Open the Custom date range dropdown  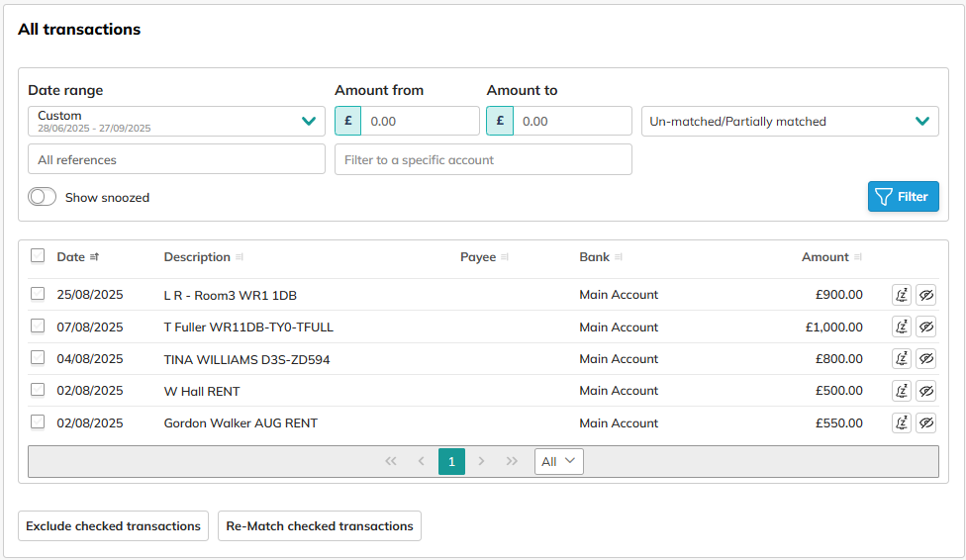click(x=176, y=122)
